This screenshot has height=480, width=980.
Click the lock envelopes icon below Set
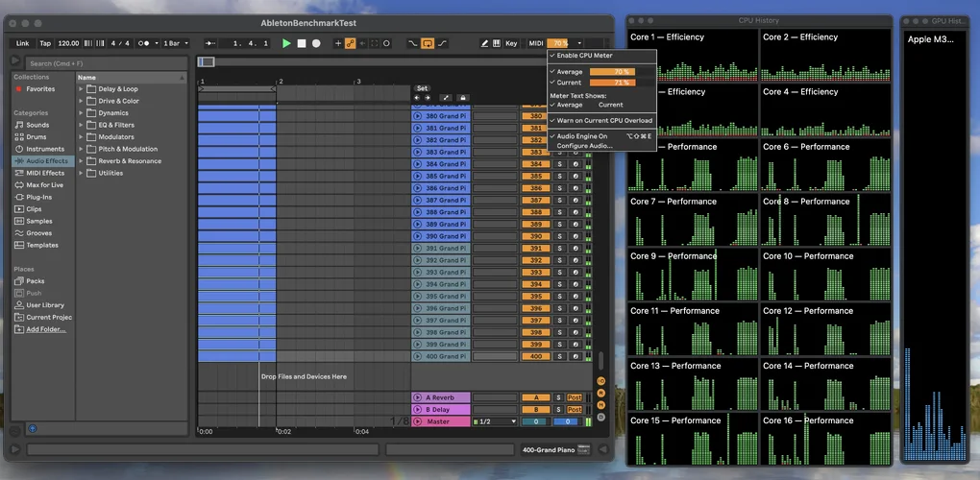click(x=462, y=98)
